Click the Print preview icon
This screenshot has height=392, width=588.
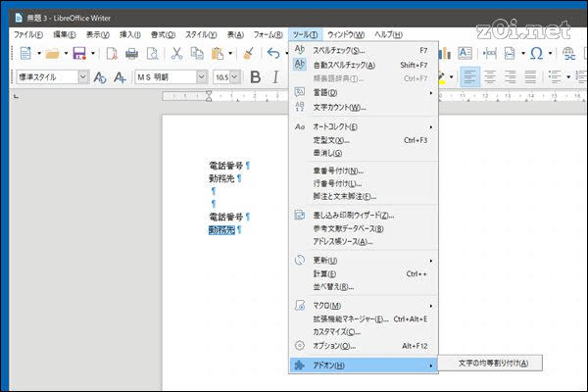152,54
